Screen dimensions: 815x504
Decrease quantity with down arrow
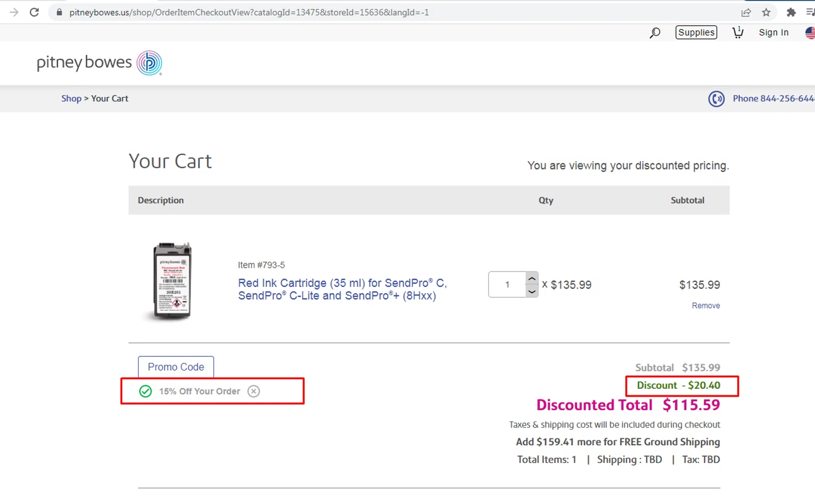click(532, 291)
